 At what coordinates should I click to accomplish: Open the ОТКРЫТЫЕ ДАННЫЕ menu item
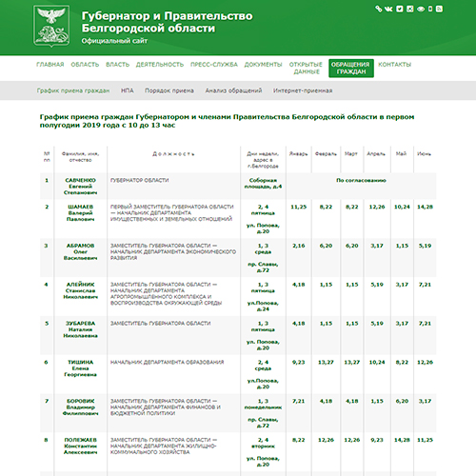click(x=306, y=68)
